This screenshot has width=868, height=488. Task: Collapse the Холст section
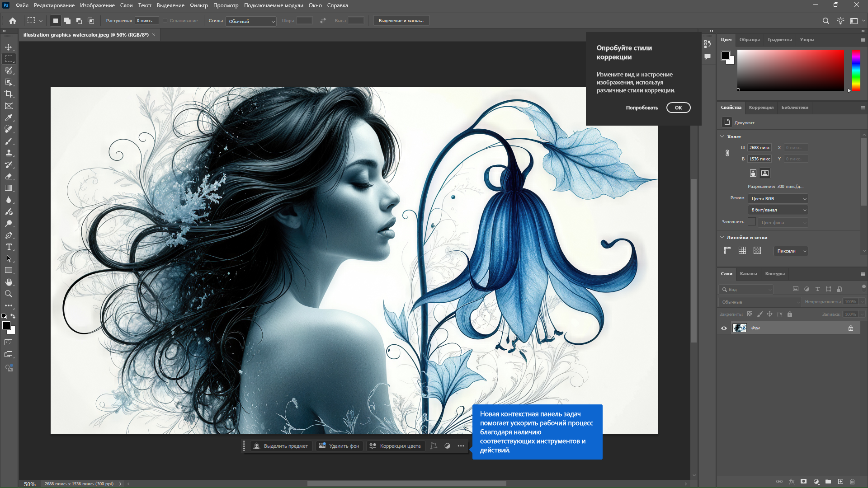click(722, 136)
